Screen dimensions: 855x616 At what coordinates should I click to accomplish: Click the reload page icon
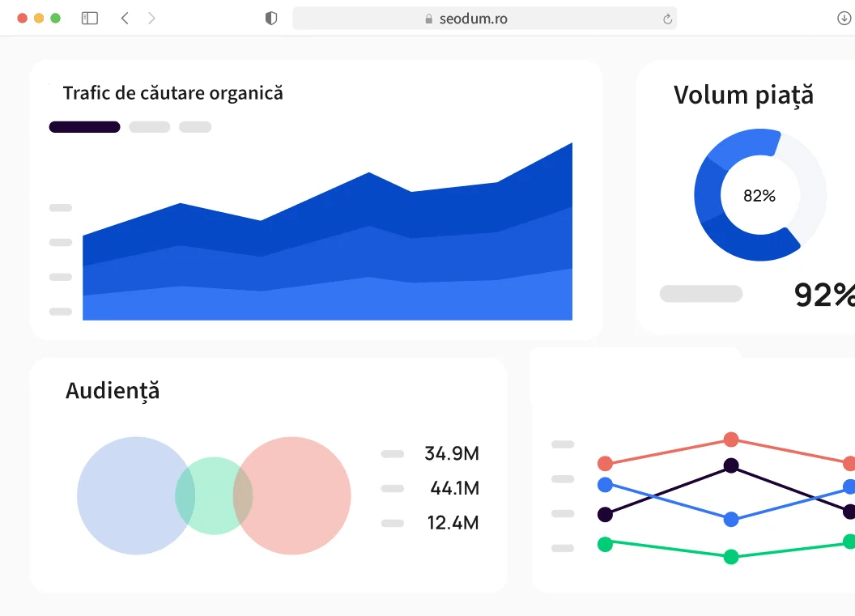[666, 18]
